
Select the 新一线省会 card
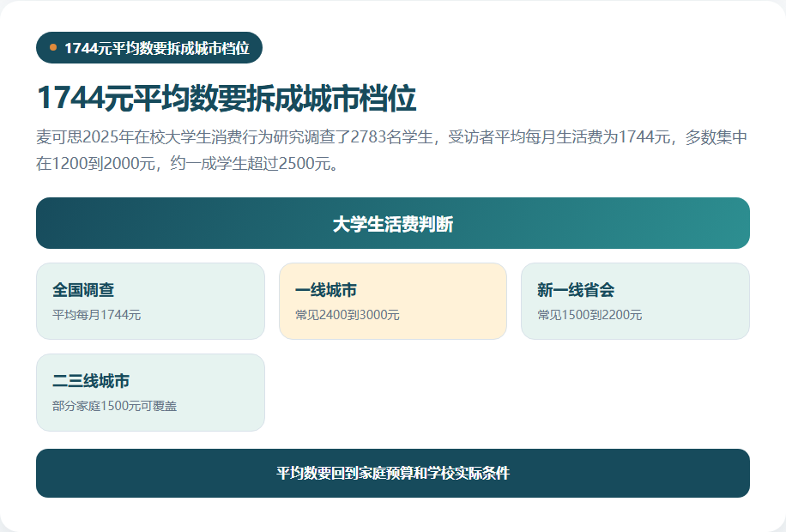[636, 301]
